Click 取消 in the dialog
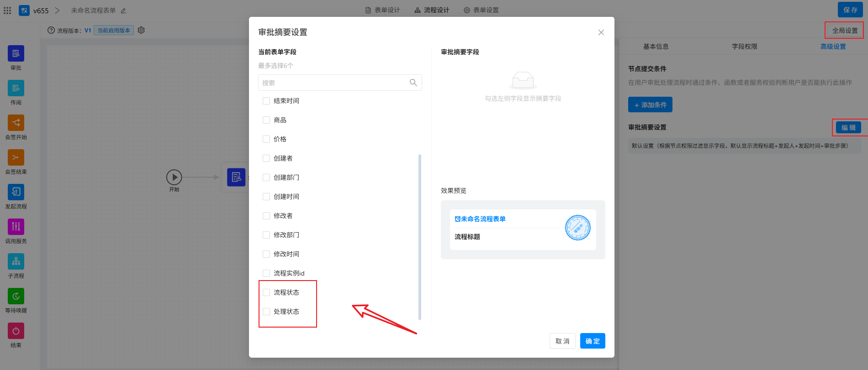Viewport: 868px width, 370px height. point(562,341)
